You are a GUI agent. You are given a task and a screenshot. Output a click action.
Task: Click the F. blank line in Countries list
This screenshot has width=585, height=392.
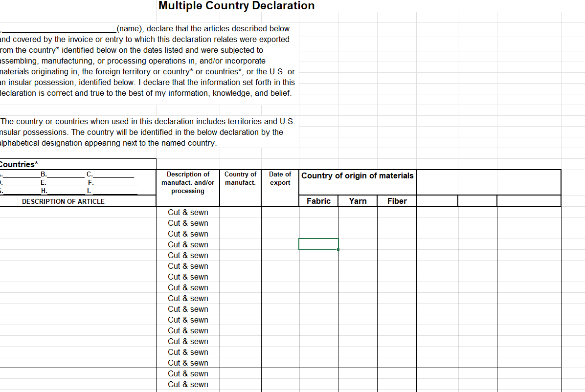tap(113, 182)
